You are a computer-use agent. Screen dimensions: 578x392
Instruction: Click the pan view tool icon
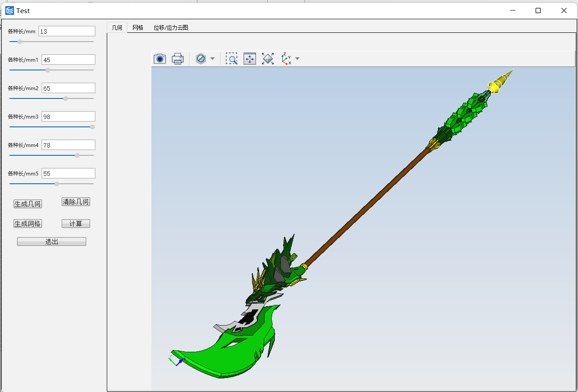click(x=250, y=59)
